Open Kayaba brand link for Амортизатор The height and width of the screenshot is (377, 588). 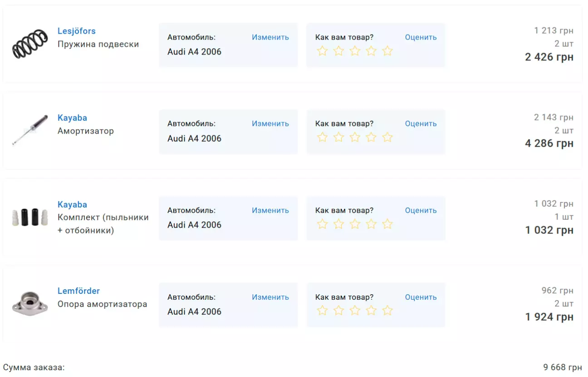click(72, 118)
